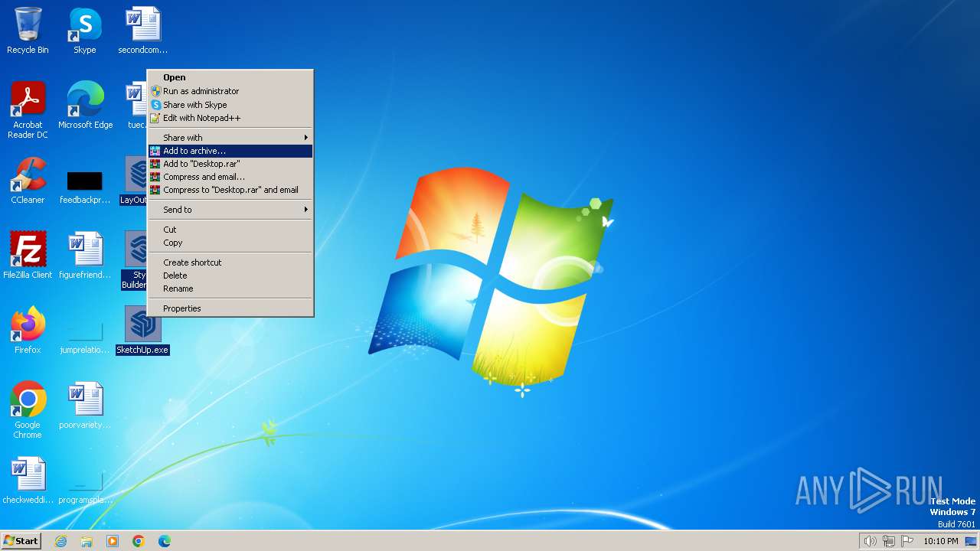Click the Start button
This screenshot has width=980, height=551.
[x=21, y=540]
